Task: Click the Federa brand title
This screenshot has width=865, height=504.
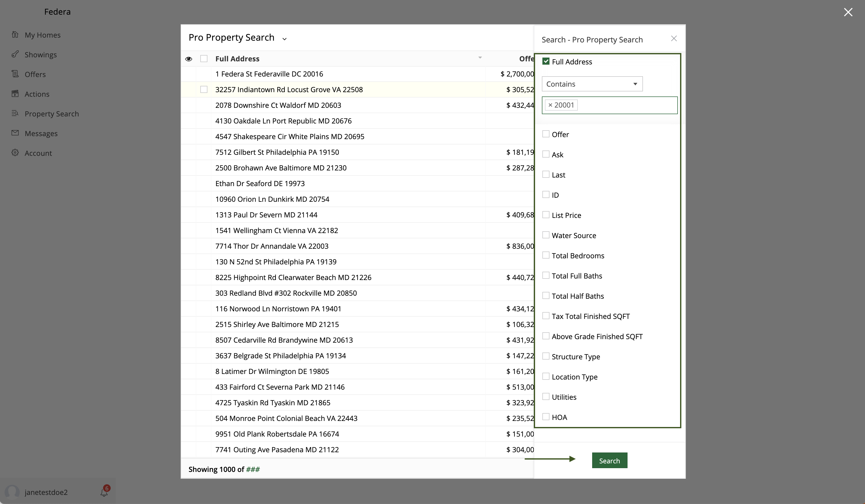Action: [x=57, y=12]
